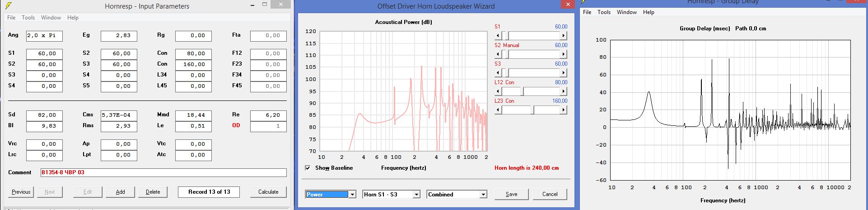This screenshot has width=868, height=210.
Task: Click the Hornresp lightning icon in Input Parameters title bar
Action: (x=9, y=5)
